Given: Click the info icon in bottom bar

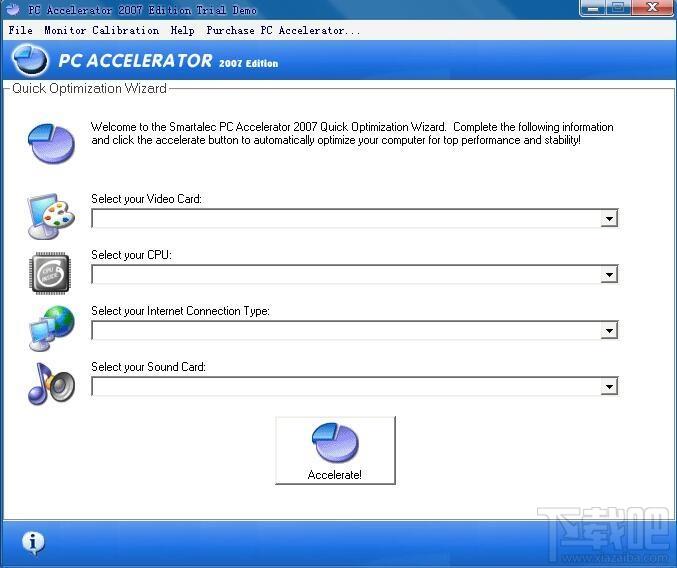Looking at the screenshot, I should point(33,543).
